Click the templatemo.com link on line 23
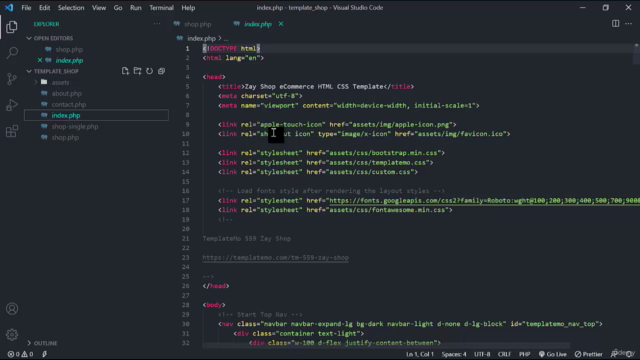Viewport: 640px width, 360px height. [x=276, y=258]
